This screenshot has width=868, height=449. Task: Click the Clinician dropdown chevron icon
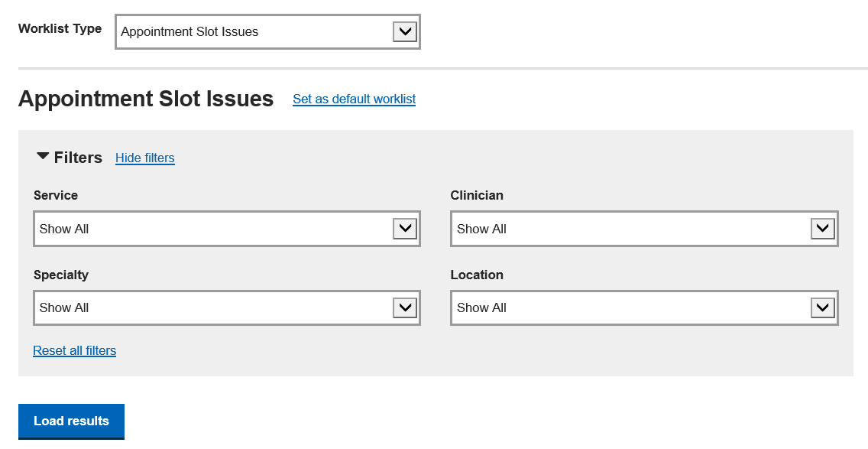(x=823, y=229)
